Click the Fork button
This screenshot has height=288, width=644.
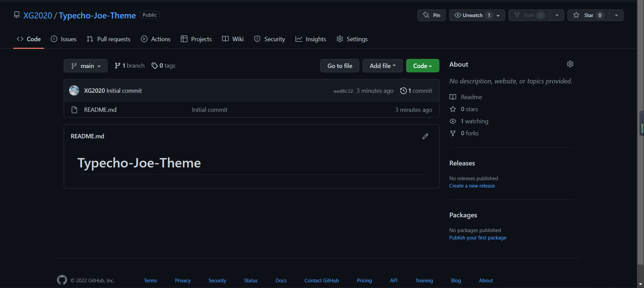529,15
